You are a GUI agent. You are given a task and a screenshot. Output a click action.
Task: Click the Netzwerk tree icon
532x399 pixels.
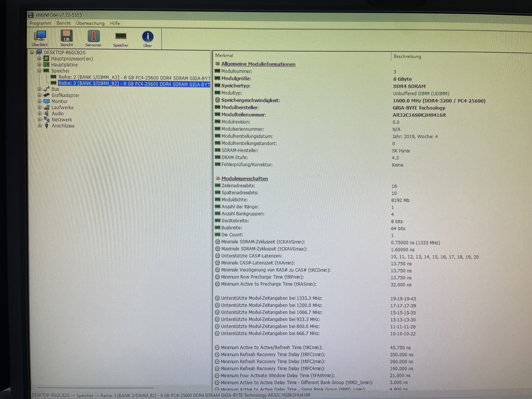pos(47,120)
